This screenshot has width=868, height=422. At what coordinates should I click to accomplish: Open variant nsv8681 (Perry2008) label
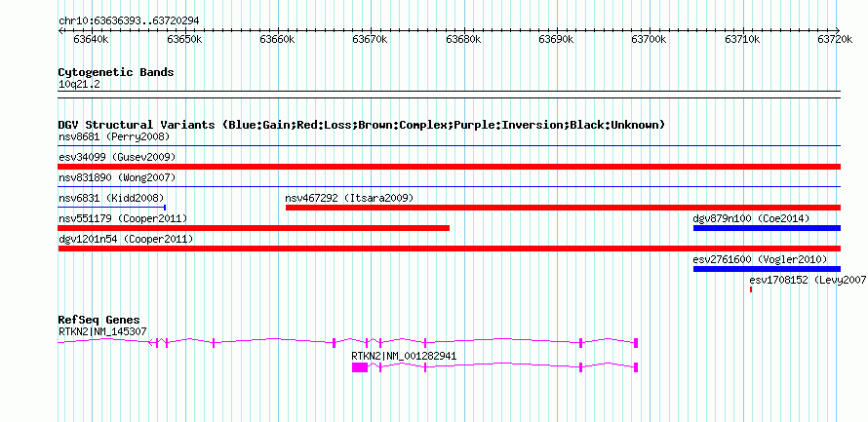tap(114, 136)
